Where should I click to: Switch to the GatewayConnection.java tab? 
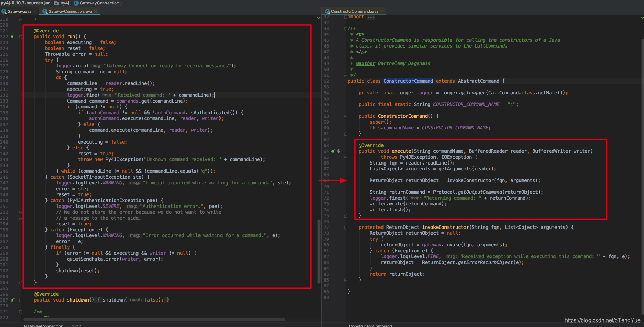[x=70, y=11]
